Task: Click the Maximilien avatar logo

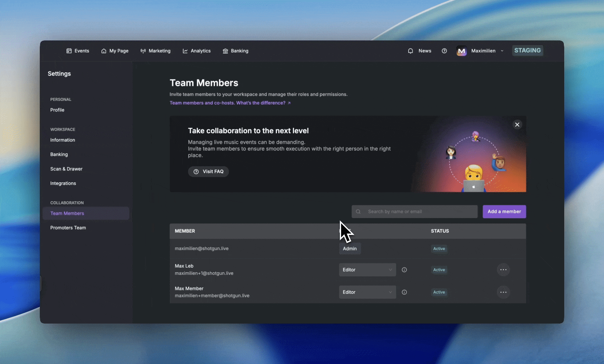Action: (461, 51)
